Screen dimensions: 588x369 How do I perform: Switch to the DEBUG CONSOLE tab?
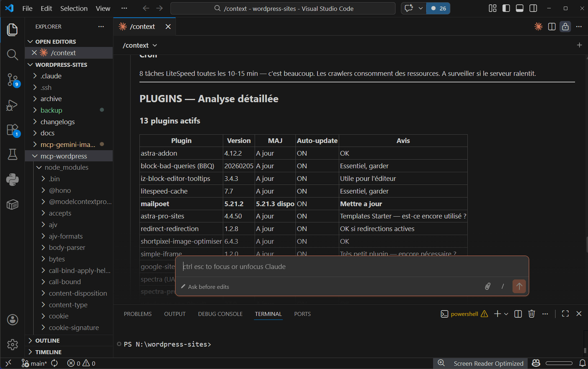tap(220, 314)
